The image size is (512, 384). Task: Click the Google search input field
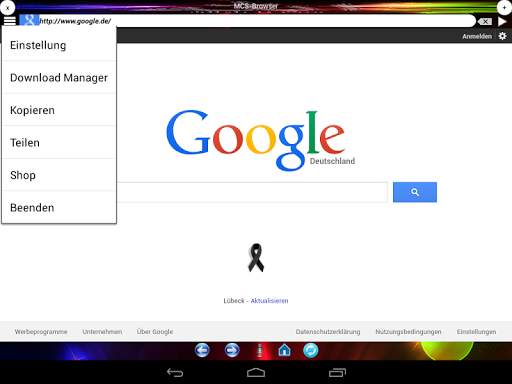[x=252, y=192]
